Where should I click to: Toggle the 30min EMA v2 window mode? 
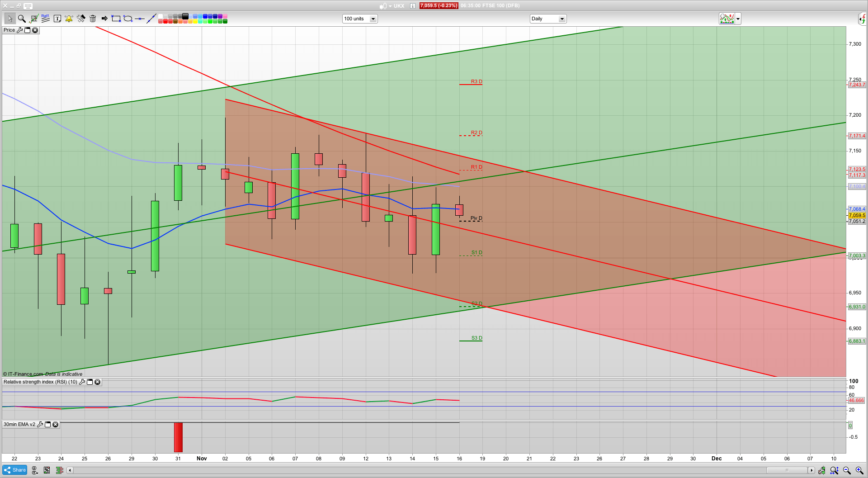(x=47, y=425)
